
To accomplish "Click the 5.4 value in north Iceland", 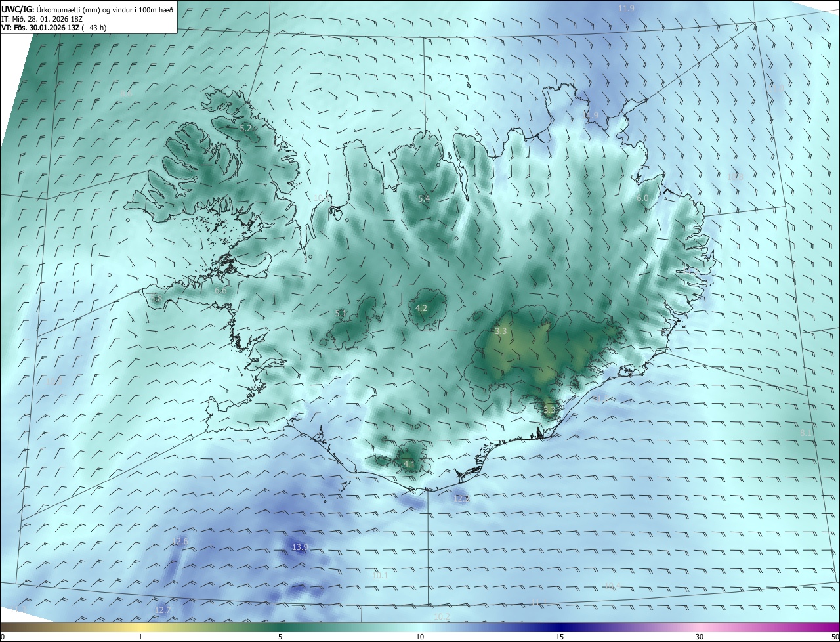I will point(424,198).
